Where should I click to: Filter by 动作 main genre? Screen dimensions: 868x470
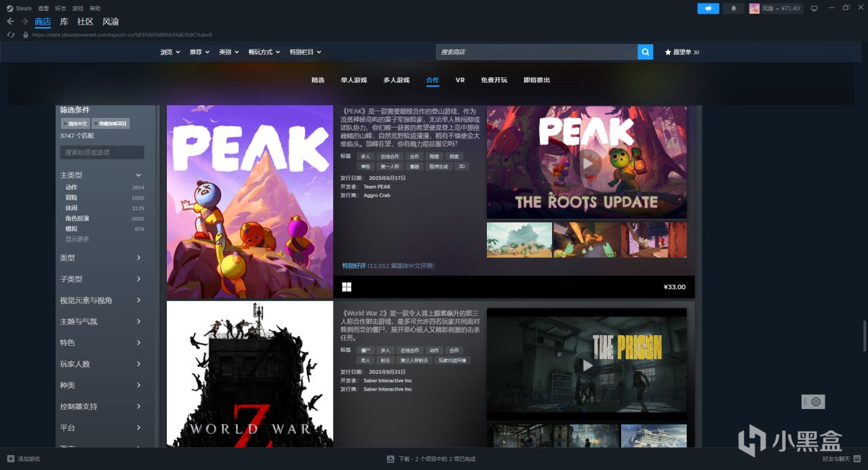click(104, 187)
